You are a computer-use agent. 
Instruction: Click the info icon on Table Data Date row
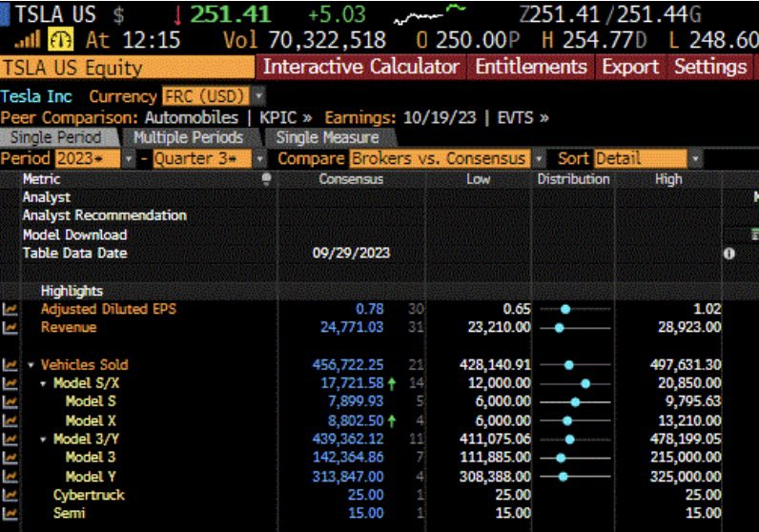(x=729, y=254)
